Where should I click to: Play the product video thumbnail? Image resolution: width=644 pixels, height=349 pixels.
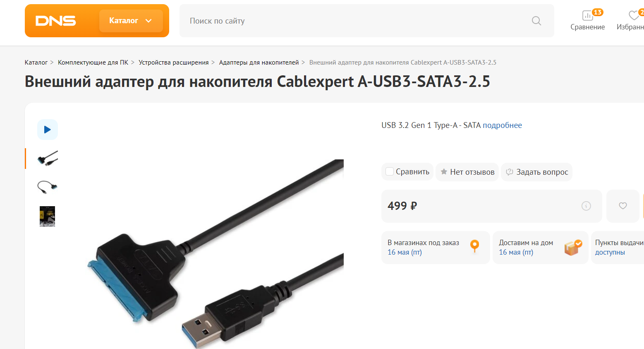48,130
